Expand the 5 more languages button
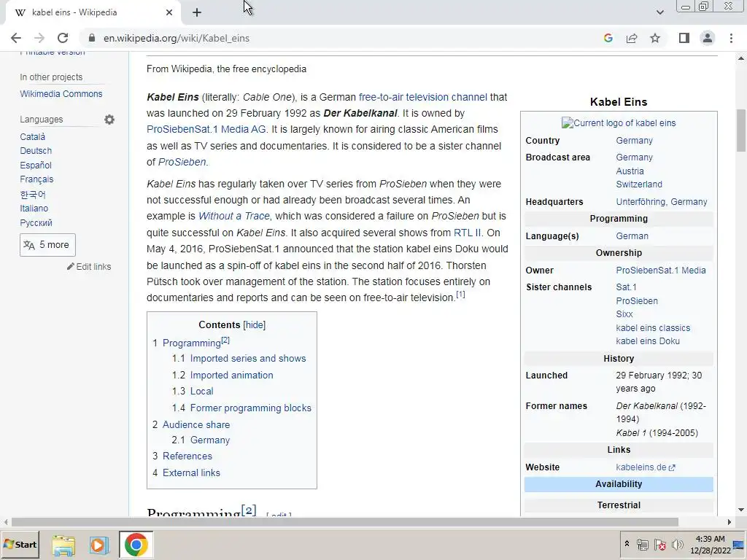Image resolution: width=747 pixels, height=560 pixels. (x=47, y=245)
